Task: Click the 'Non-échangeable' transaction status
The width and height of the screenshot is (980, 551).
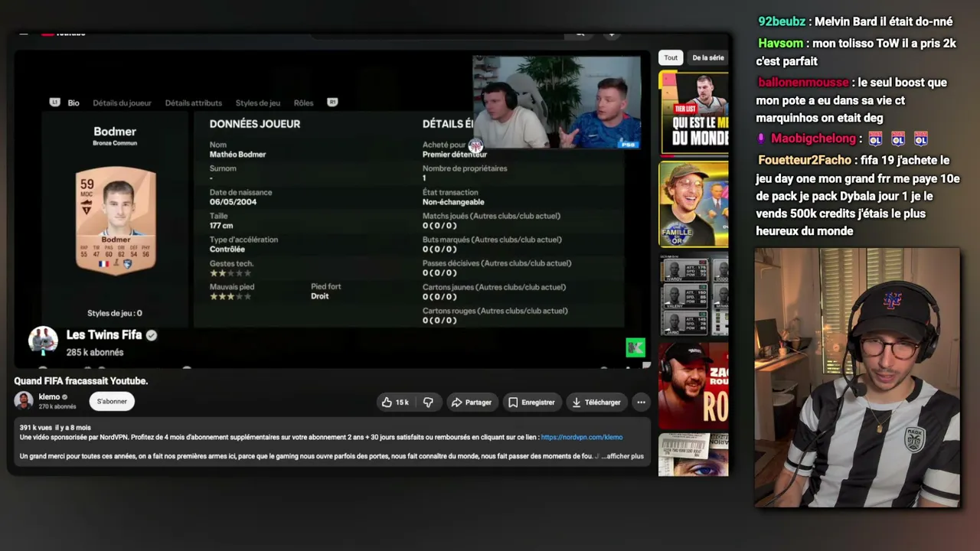Action: click(x=453, y=202)
